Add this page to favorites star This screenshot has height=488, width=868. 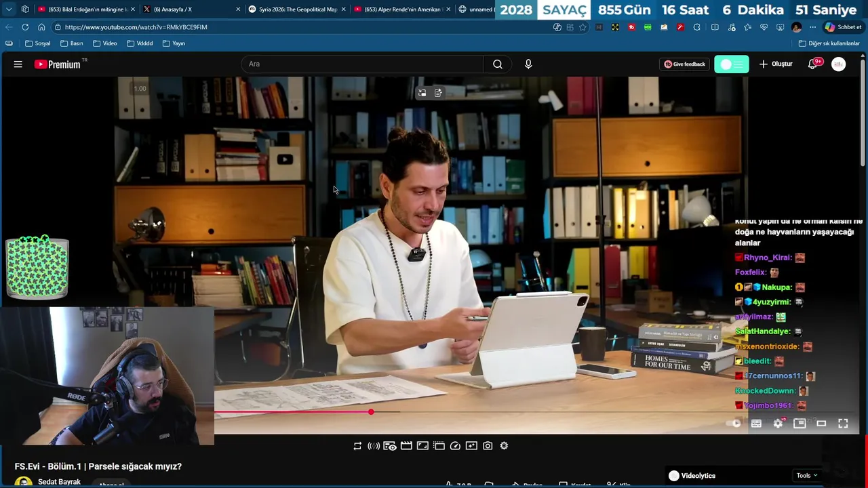click(x=583, y=27)
